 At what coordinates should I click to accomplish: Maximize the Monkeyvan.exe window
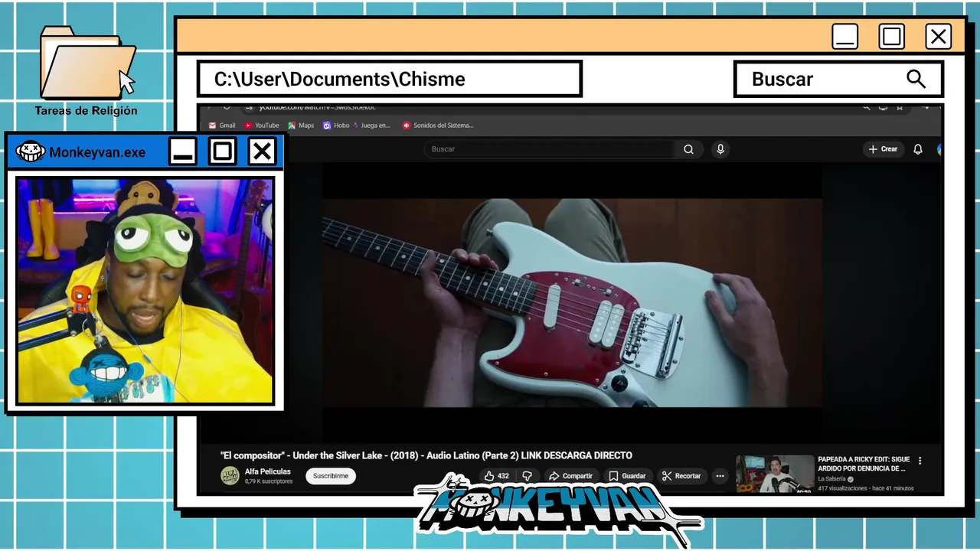pyautogui.click(x=222, y=152)
